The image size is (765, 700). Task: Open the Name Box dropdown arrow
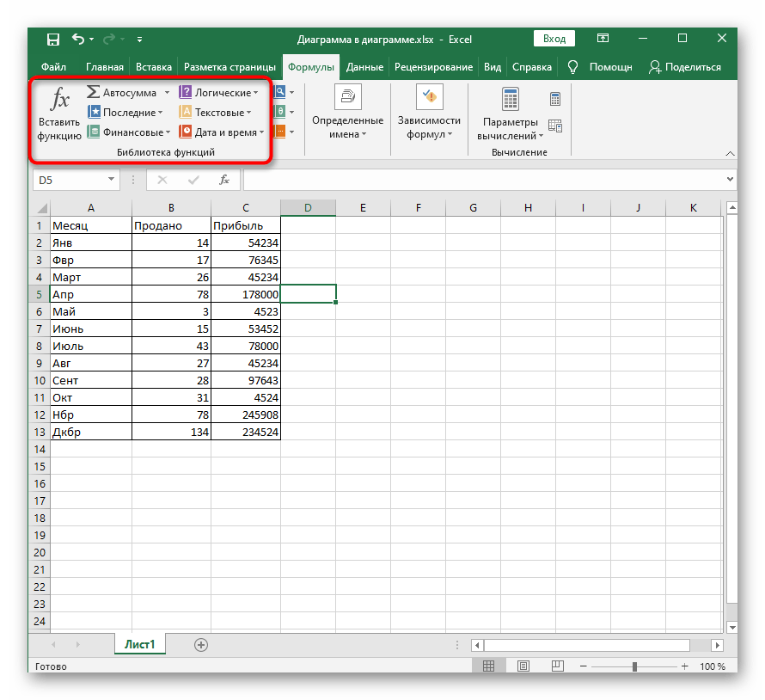click(112, 180)
